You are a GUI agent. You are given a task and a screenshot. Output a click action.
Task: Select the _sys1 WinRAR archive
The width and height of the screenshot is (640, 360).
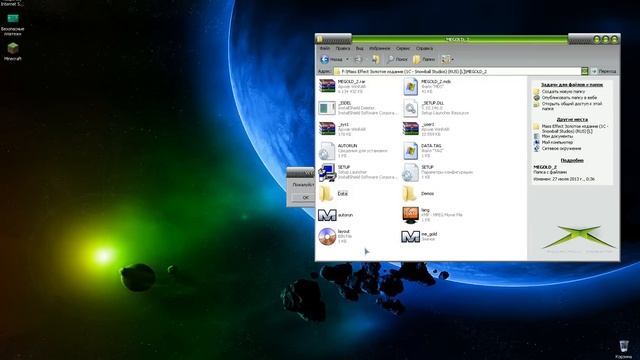pos(342,129)
